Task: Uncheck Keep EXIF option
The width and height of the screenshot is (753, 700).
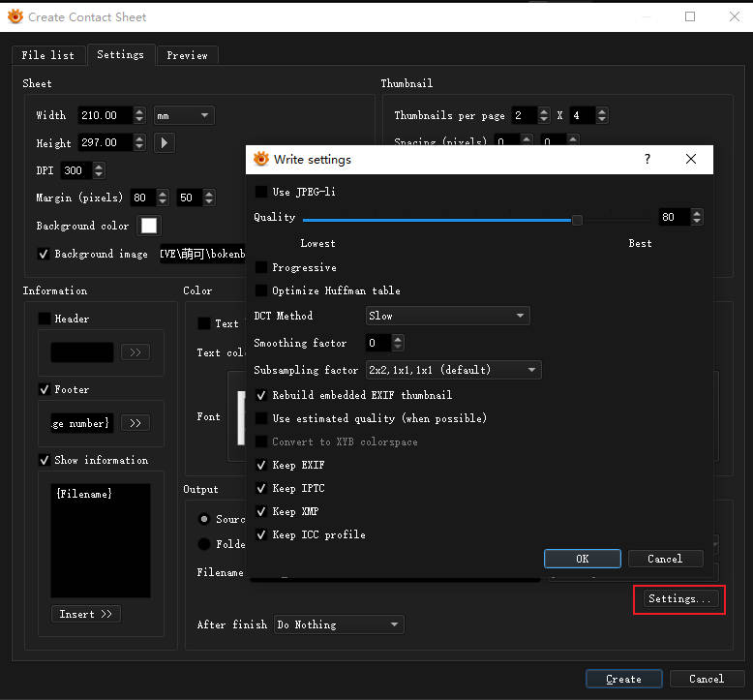Action: pos(261,465)
